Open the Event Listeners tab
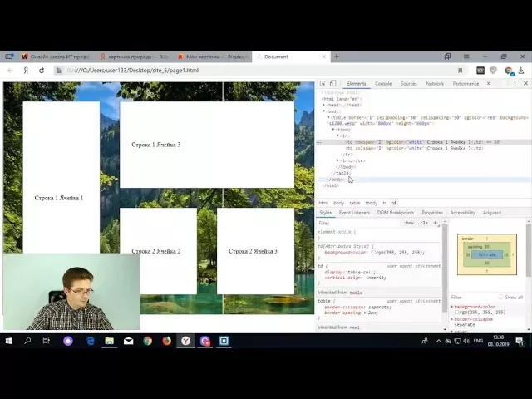Screen dimensions: 532x399 tap(354, 213)
